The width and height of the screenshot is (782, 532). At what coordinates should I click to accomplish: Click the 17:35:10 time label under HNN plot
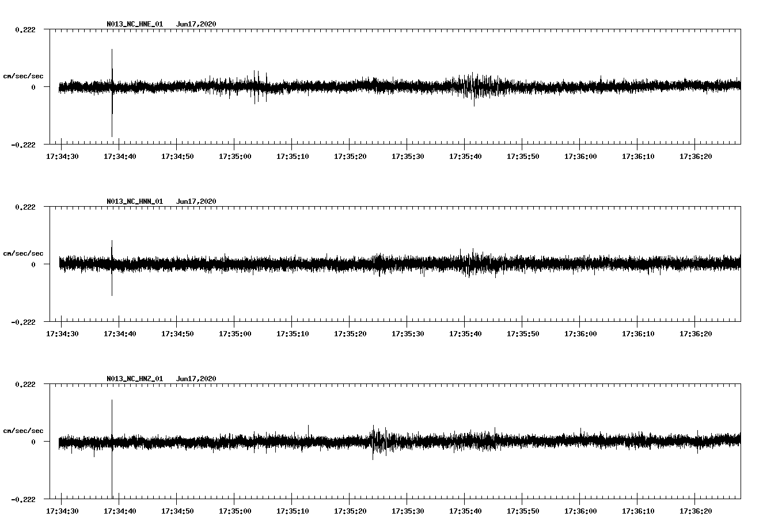pos(293,334)
